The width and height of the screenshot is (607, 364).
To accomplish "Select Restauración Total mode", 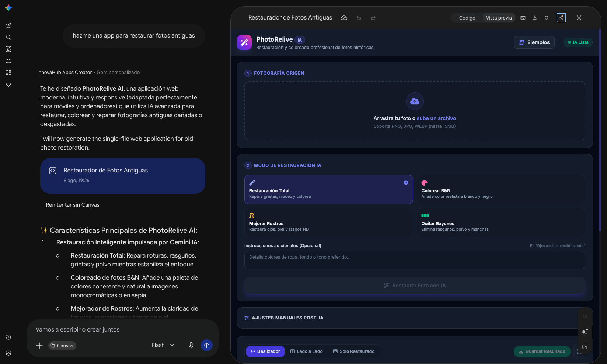I will coord(328,189).
